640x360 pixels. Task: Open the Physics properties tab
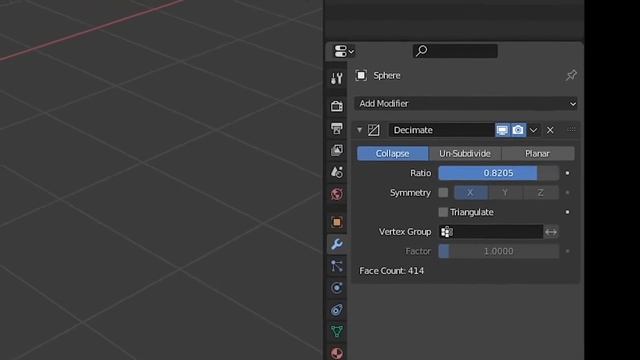(337, 288)
